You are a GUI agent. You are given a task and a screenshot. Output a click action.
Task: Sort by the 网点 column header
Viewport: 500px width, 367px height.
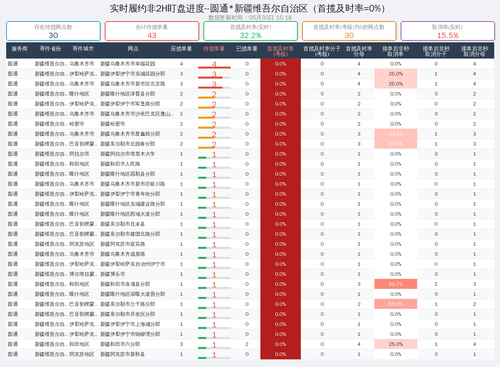(x=133, y=49)
